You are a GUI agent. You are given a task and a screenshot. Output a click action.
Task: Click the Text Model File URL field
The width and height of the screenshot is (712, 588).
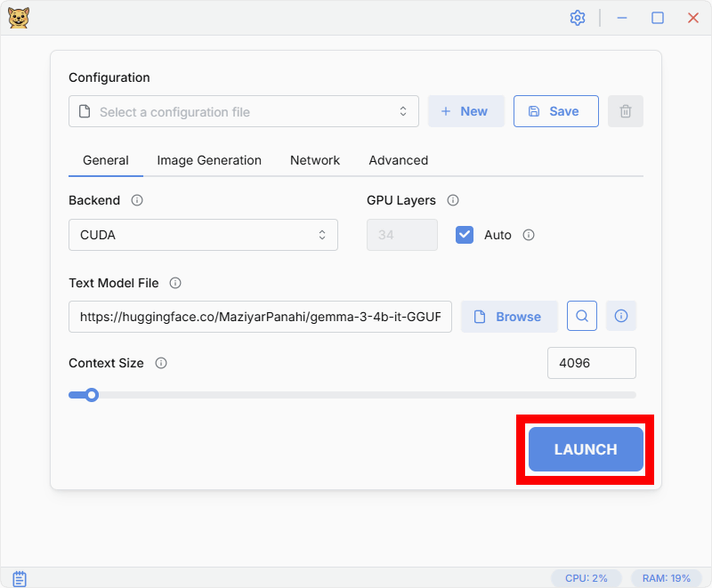(260, 317)
